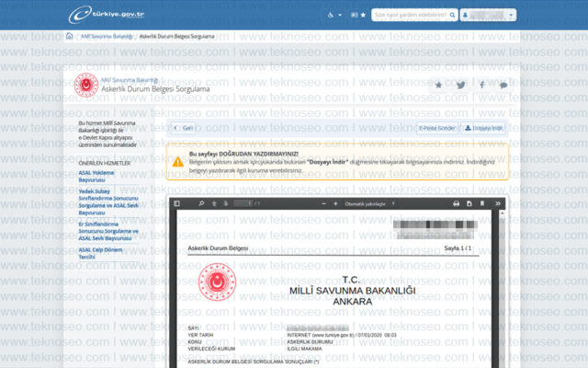Go to home via breadcrumb house icon
Viewport: 588px width, 368px height.
(x=70, y=36)
